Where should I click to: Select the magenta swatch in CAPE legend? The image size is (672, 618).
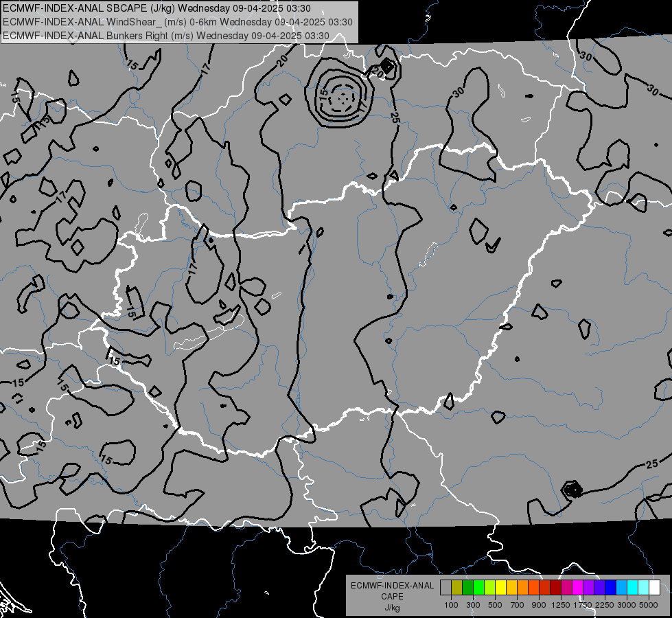pyautogui.click(x=578, y=588)
